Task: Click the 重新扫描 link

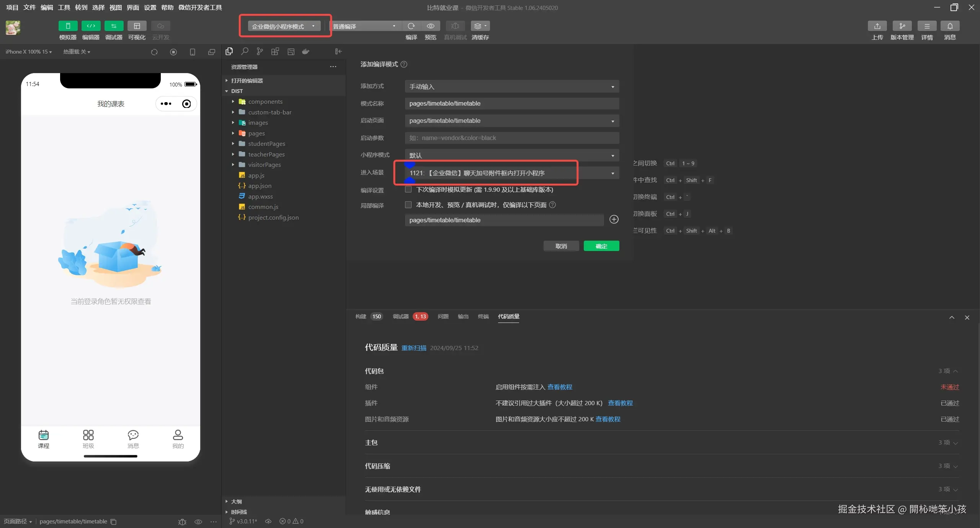Action: coord(413,348)
